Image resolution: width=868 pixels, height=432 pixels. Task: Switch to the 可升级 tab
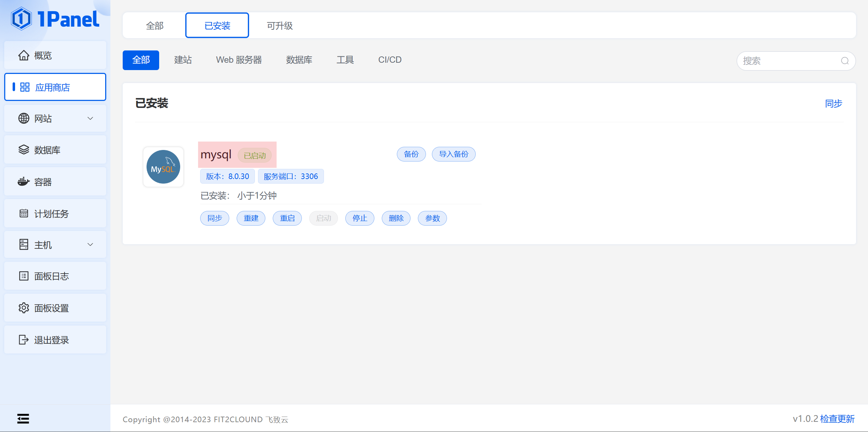(279, 26)
